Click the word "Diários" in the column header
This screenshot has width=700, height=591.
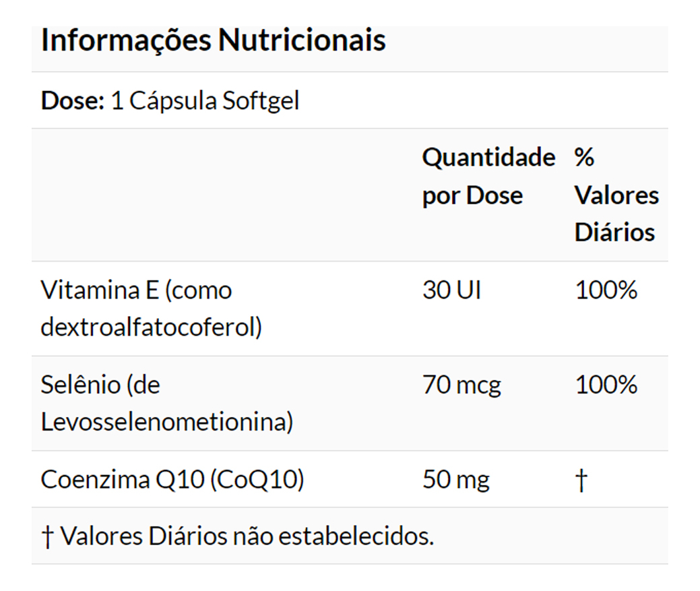(x=614, y=232)
